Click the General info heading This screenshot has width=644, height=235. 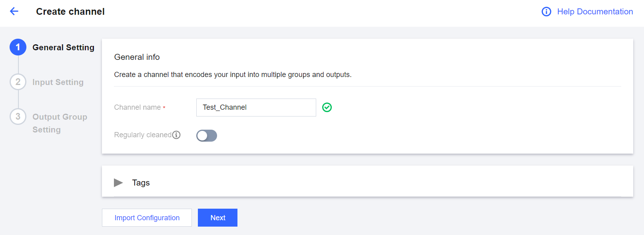137,57
